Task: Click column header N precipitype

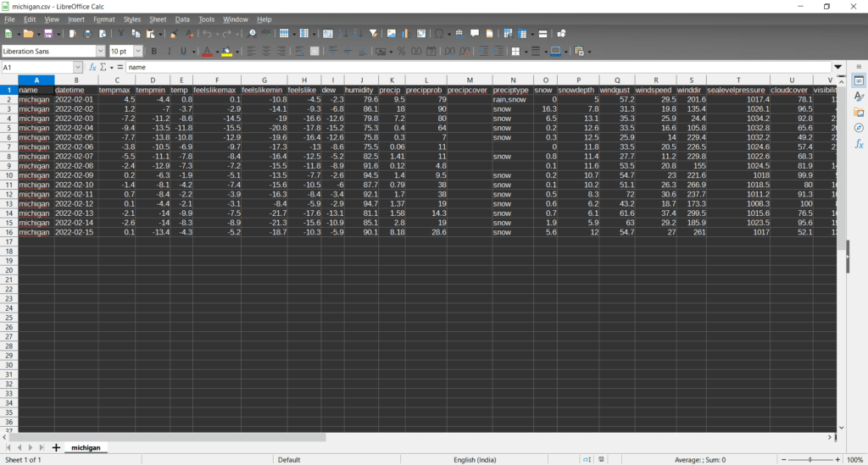Action: point(511,80)
